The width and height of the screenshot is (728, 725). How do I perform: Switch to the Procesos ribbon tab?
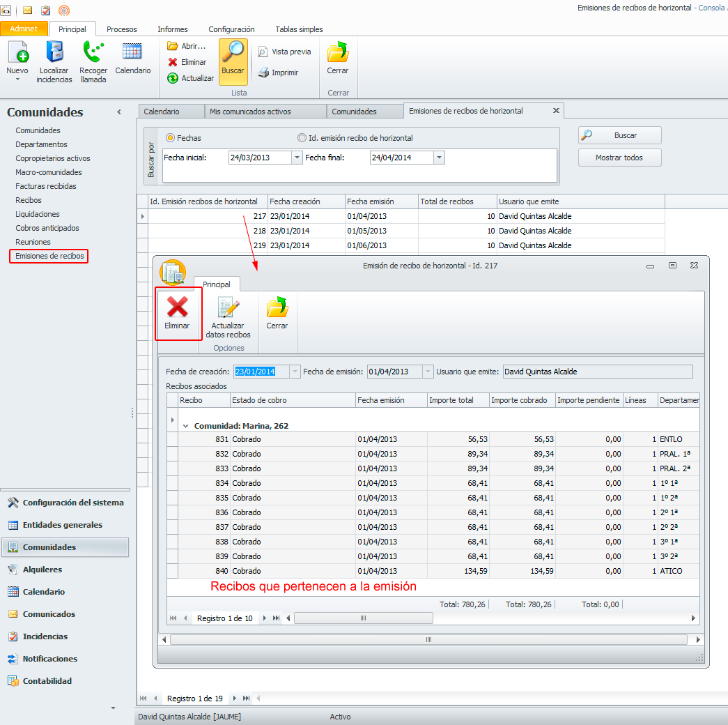(x=121, y=29)
